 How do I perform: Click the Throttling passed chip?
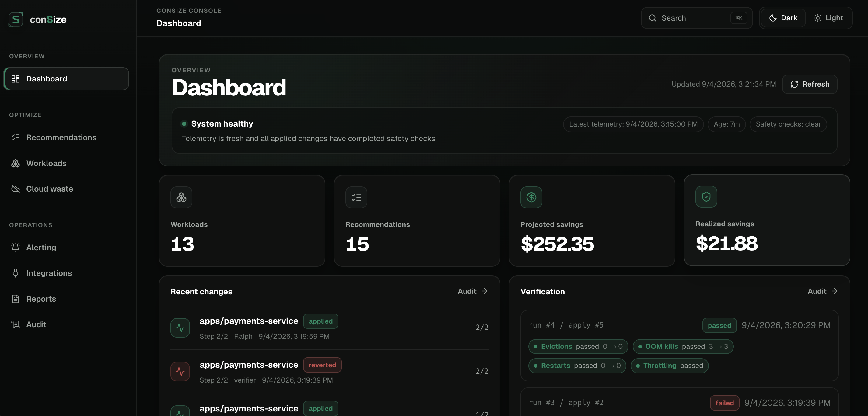[670, 366]
